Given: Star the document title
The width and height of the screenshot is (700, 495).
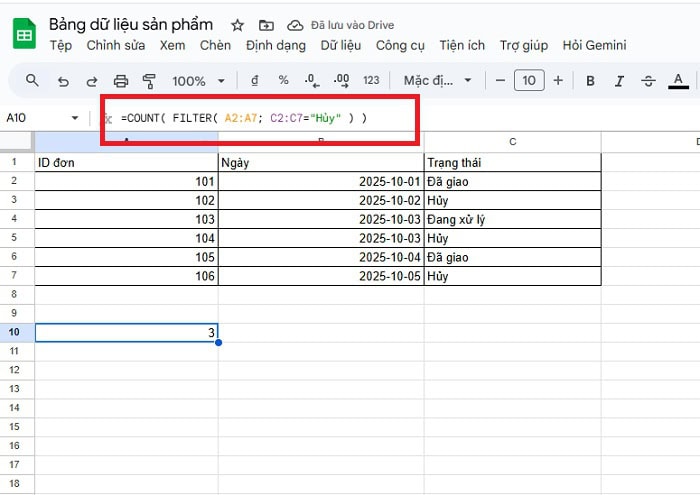Looking at the screenshot, I should [237, 25].
